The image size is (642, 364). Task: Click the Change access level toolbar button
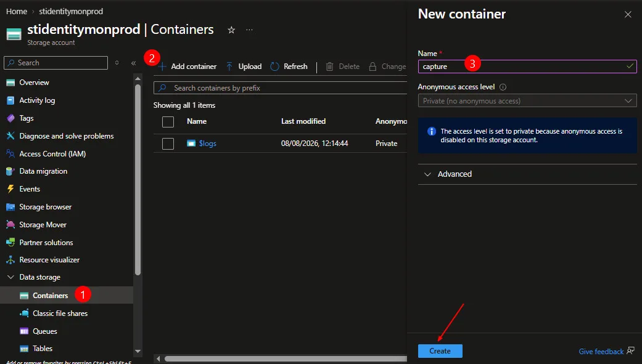click(x=387, y=67)
